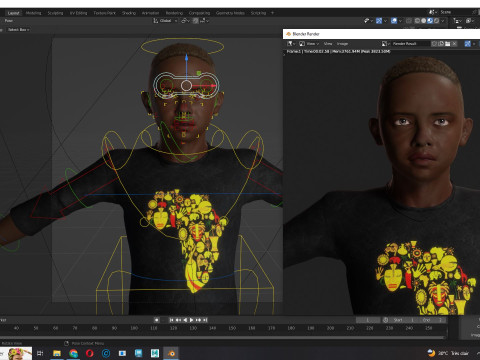Viewport: 480px width, 360px height.
Task: Switch to the UV Editing workspace
Action: [78, 13]
